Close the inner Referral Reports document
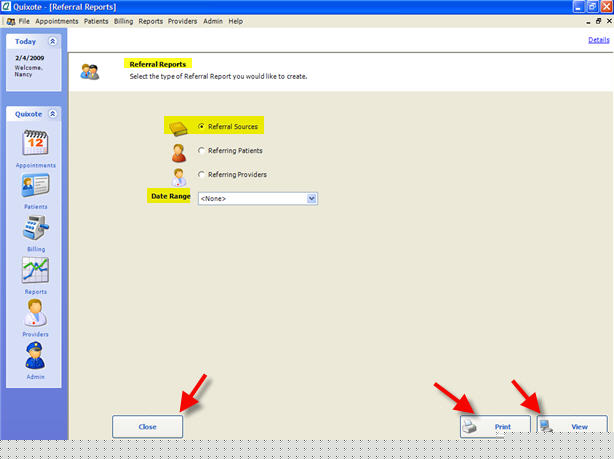This screenshot has height=459, width=614. pos(609,21)
